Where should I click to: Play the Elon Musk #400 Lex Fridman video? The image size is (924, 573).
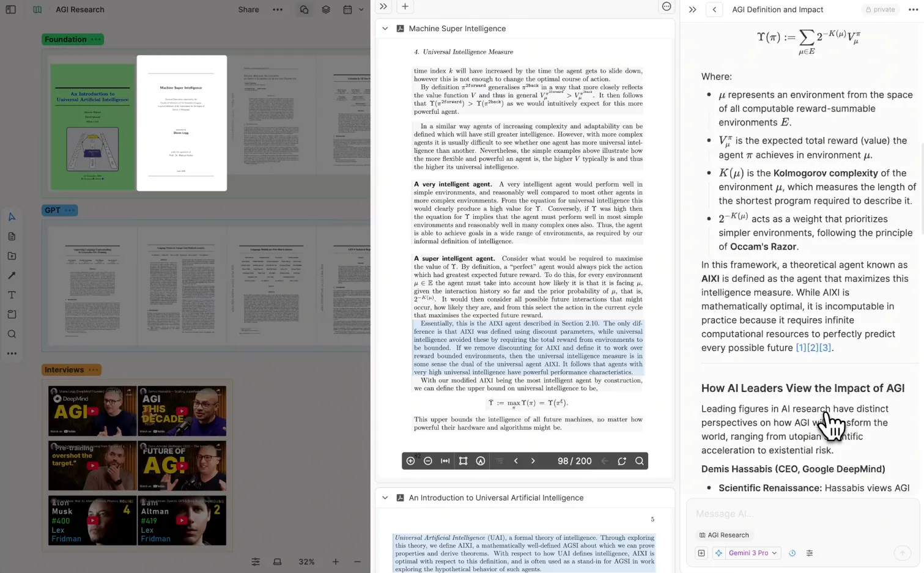[92, 520]
